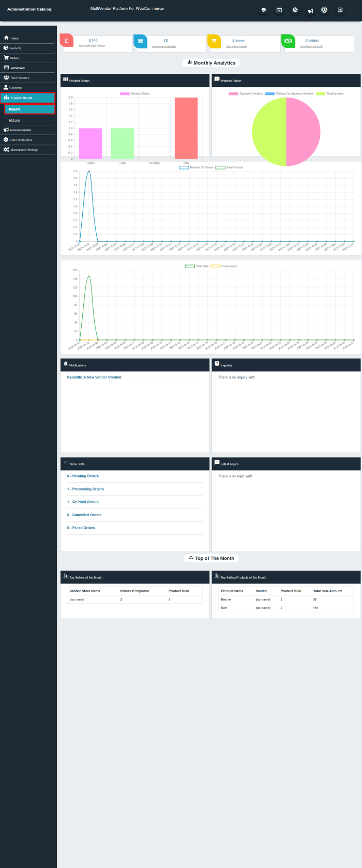Viewport: 362px width, 868px height.
Task: Click the megaphone icon in top bar
Action: pyautogui.click(x=311, y=10)
